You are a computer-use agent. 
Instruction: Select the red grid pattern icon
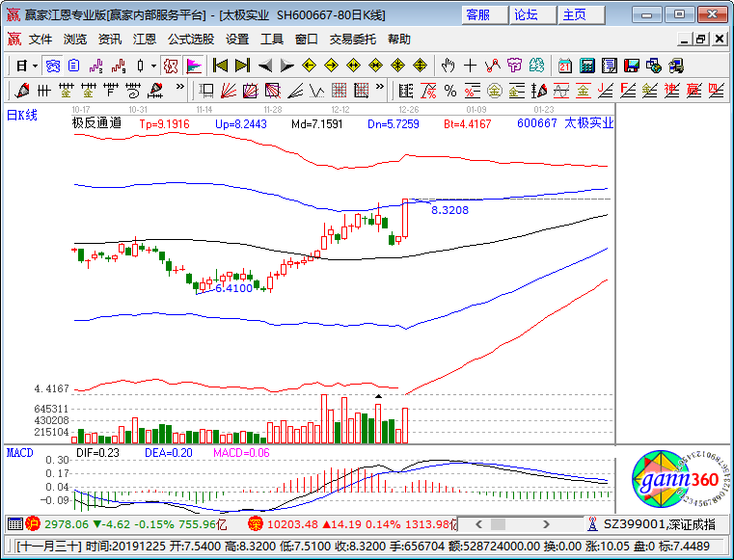[x=339, y=91]
